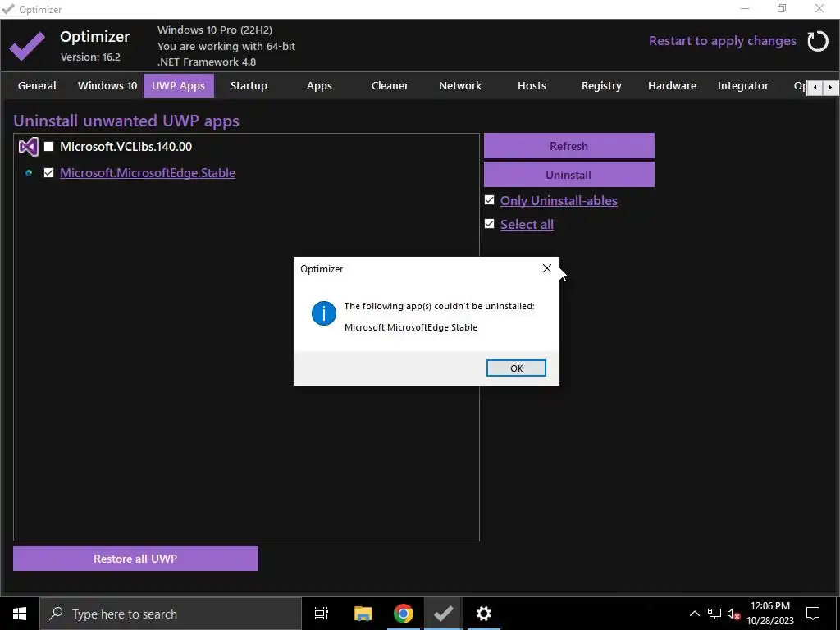Click the Edge icon beside Microsoft.MicrosoftEdge.Stable

29,172
